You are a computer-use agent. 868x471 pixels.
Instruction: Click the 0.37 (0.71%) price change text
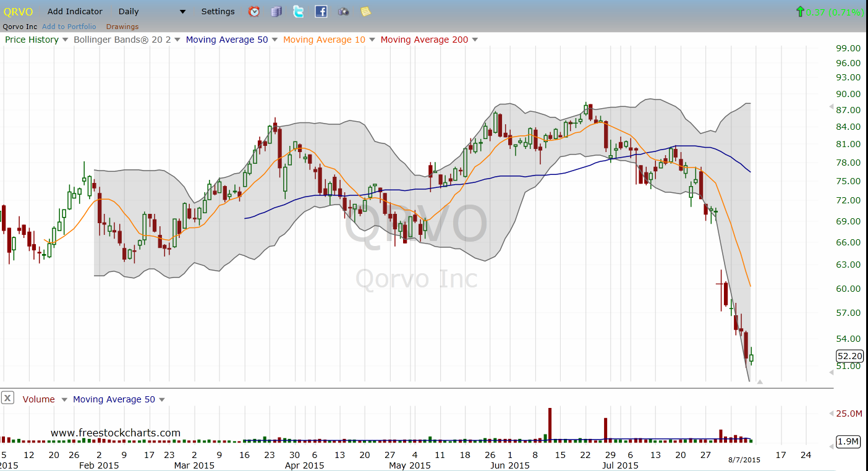point(835,11)
